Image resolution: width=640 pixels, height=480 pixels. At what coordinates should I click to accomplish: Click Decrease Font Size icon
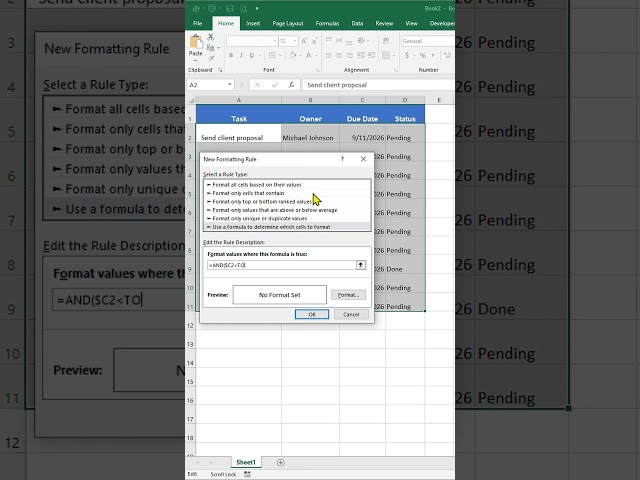pos(315,41)
